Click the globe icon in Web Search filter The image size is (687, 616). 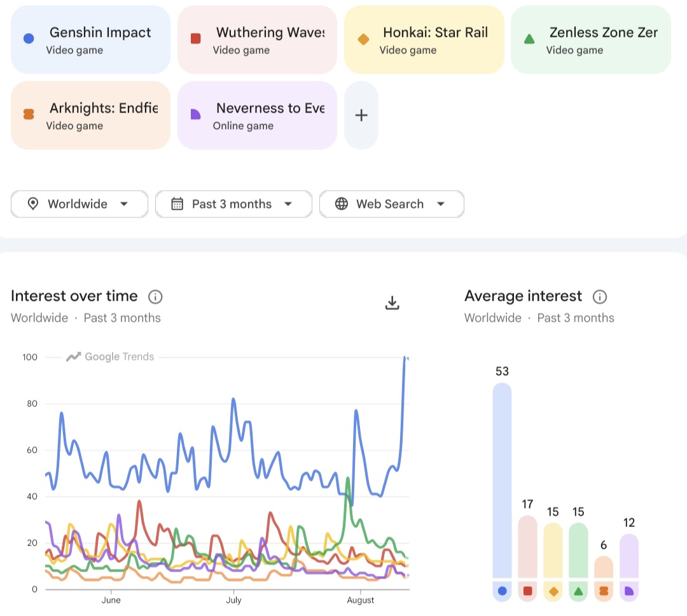pos(342,203)
